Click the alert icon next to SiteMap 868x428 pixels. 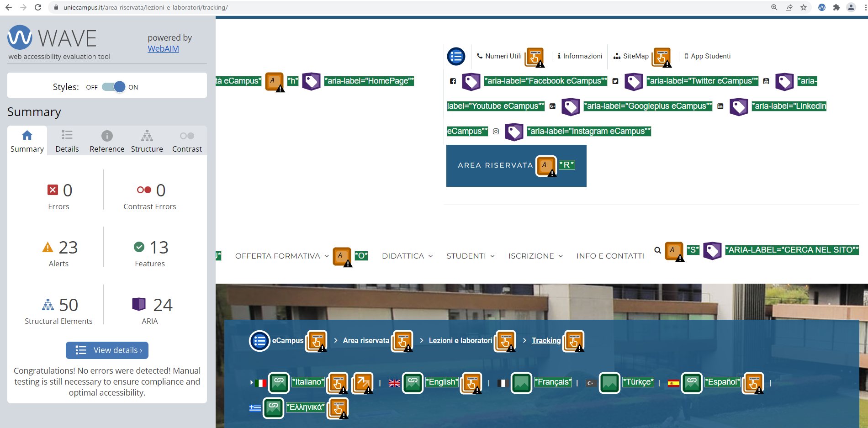pos(662,57)
